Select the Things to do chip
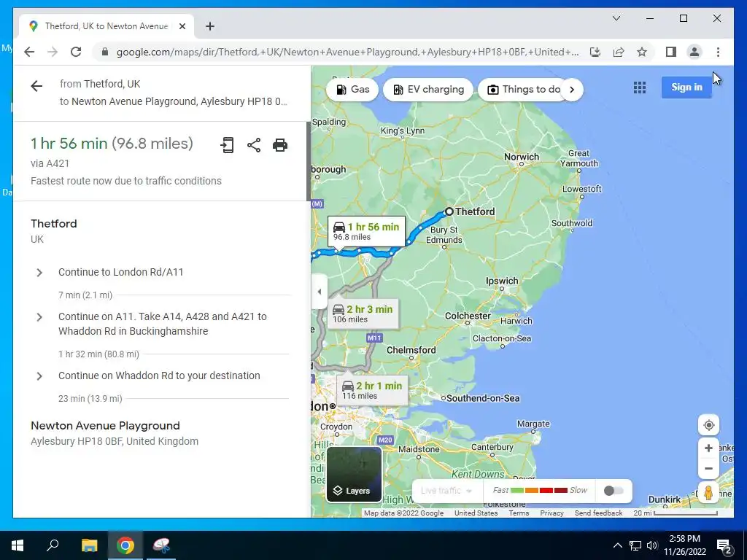 (x=524, y=90)
